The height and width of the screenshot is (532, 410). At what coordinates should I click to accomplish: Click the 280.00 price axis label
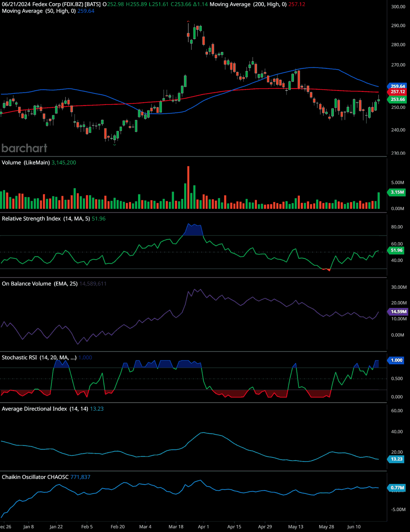(398, 45)
